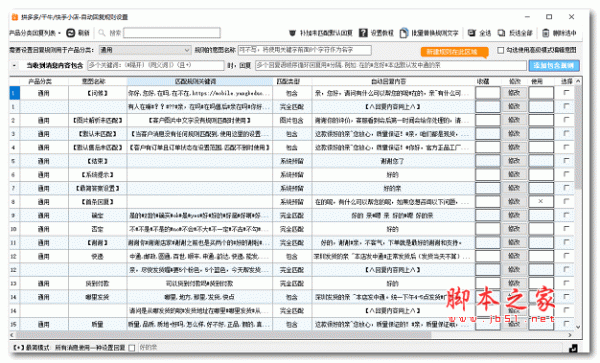Image resolution: width=600 pixels, height=363 pixels.
Task: Select the 哪里发货 intent name cell
Action: (98, 297)
